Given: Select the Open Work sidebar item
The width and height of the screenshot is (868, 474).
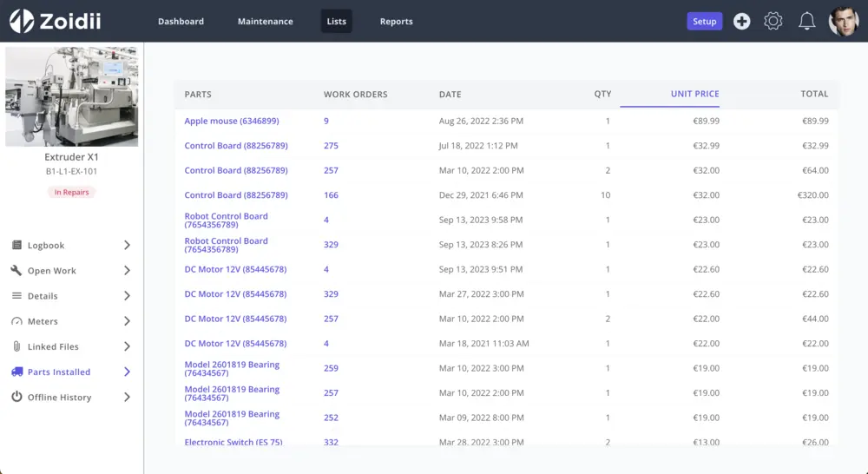Looking at the screenshot, I should (x=71, y=270).
